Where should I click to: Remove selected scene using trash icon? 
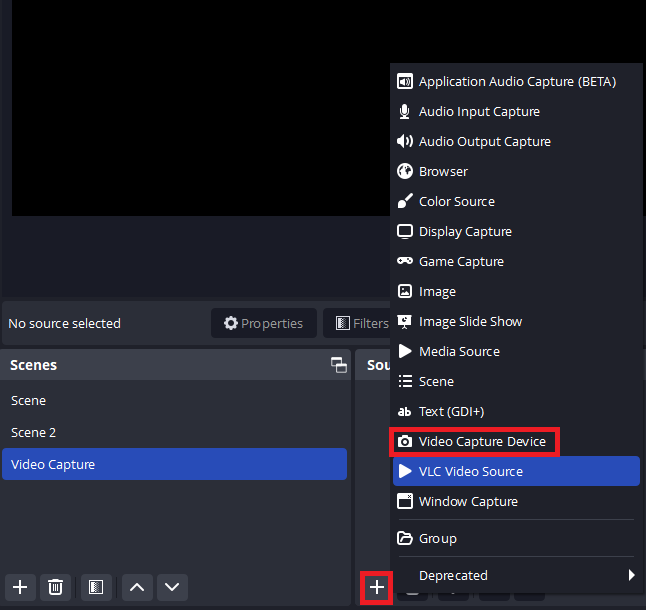[56, 587]
